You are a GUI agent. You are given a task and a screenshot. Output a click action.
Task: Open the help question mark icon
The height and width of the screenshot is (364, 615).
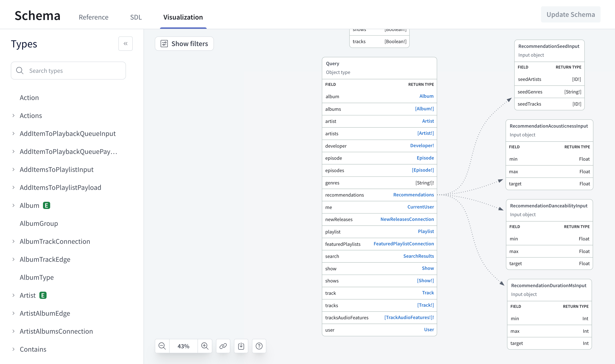[x=259, y=346]
